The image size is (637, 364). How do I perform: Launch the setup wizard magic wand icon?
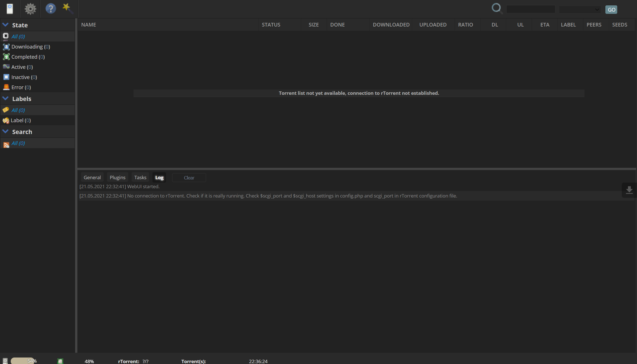click(x=67, y=9)
